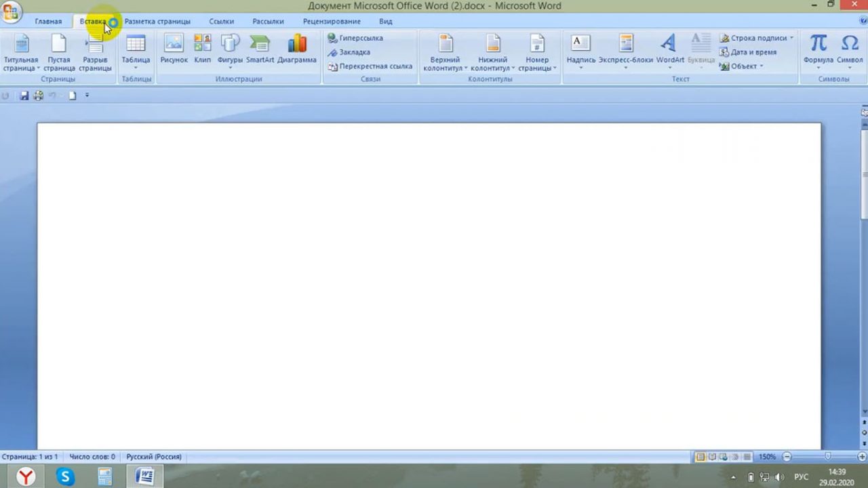Click the battery icon in system tray
Screen dimensions: 868x488
pyautogui.click(x=751, y=476)
